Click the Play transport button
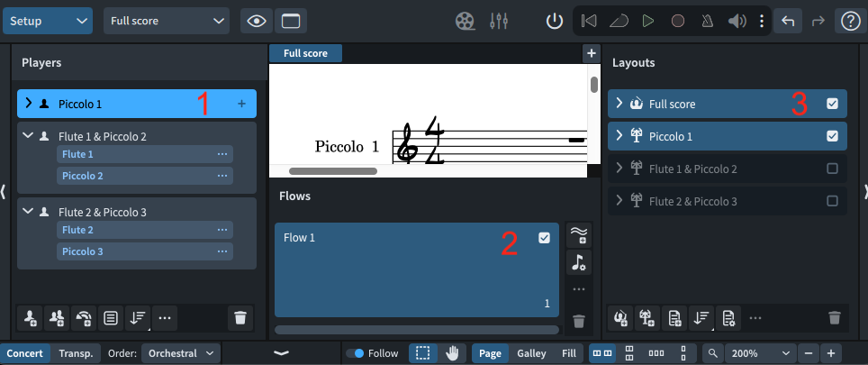This screenshot has height=365, width=868. (x=647, y=21)
